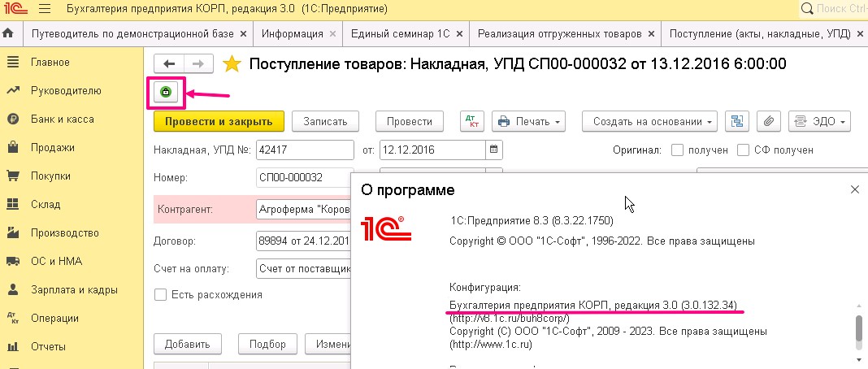This screenshot has height=369, width=868.
Task: Show Дт/Кт postings icon in toolbar
Action: pos(471,121)
